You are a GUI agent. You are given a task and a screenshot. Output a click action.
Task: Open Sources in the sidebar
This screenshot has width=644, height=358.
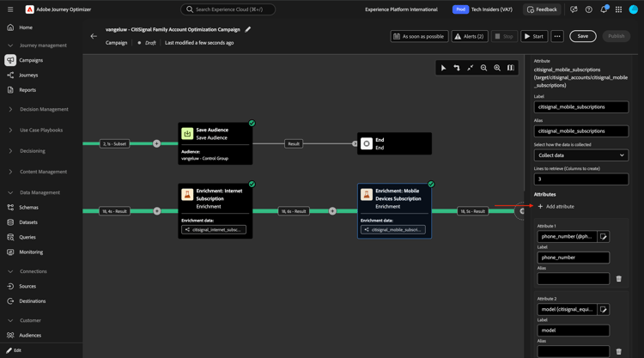click(27, 286)
